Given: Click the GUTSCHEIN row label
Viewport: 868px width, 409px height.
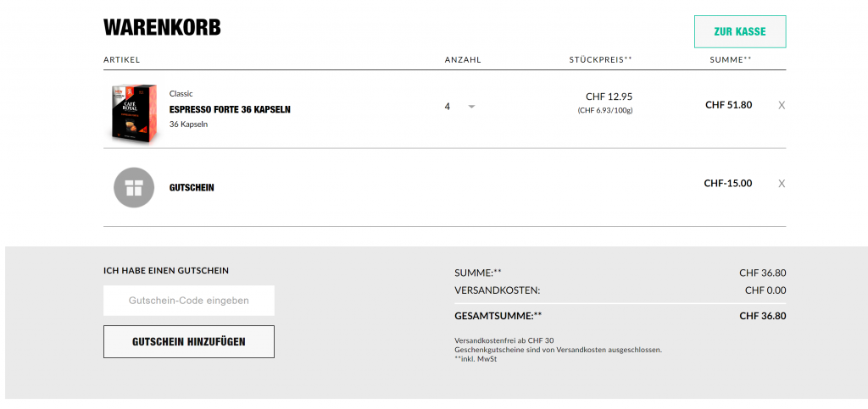Looking at the screenshot, I should (x=192, y=187).
